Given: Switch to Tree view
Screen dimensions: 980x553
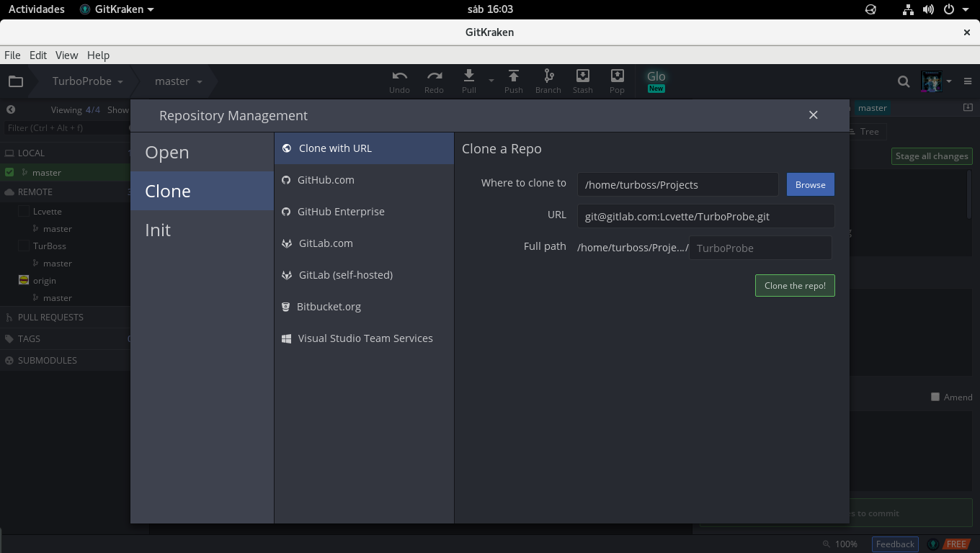Looking at the screenshot, I should [865, 131].
